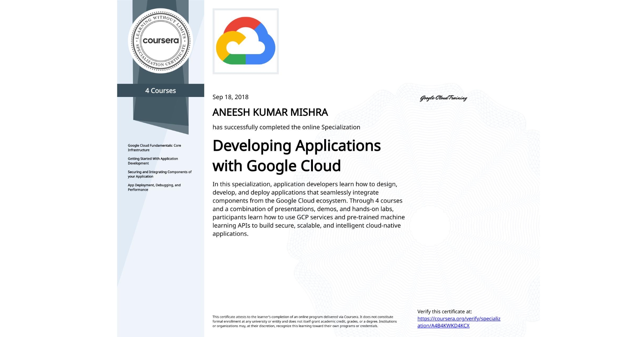Click the "Verify this certificate at:" label
The width and height of the screenshot is (644, 337).
point(444,312)
